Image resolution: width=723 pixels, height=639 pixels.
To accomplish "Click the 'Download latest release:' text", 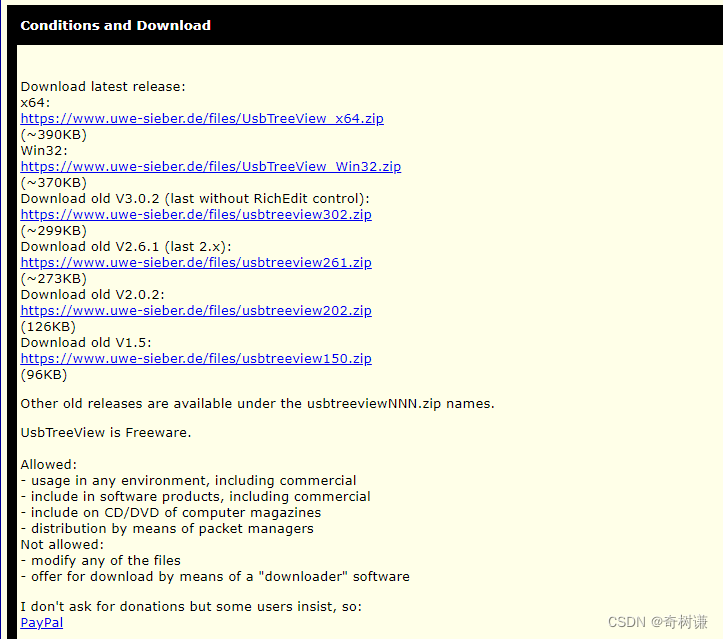I will point(103,87).
